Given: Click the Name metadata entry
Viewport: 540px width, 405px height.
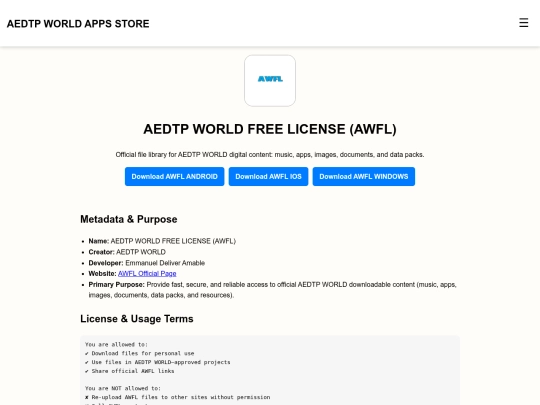Looking at the screenshot, I should (162, 241).
